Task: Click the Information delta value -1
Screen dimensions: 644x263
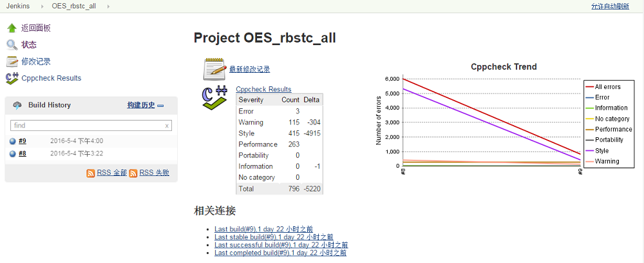Action: point(317,167)
